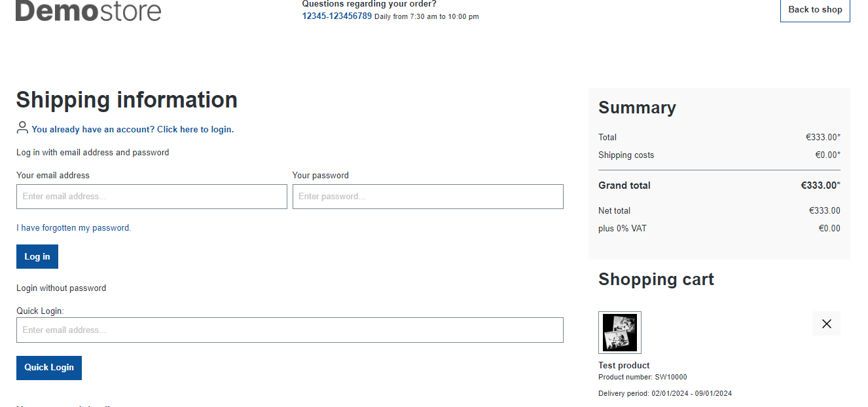Open the Test product name link
The height and width of the screenshot is (407, 868).
(x=624, y=366)
